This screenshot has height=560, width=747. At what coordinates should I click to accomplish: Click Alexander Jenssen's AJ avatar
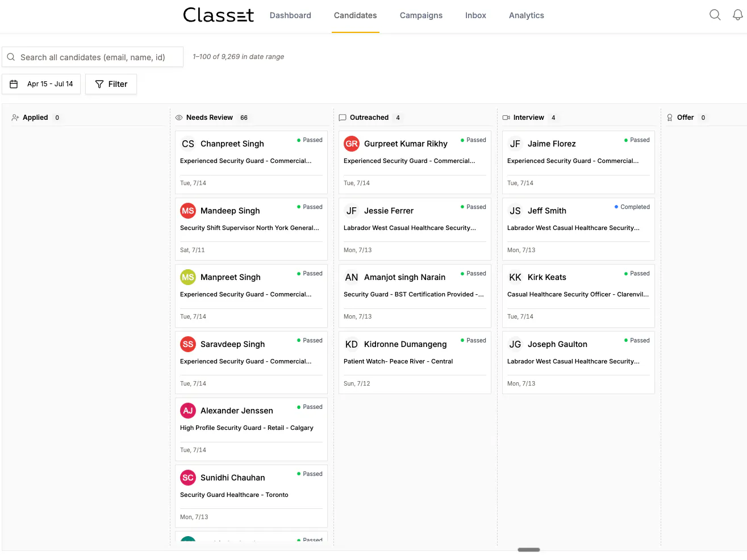click(x=188, y=411)
